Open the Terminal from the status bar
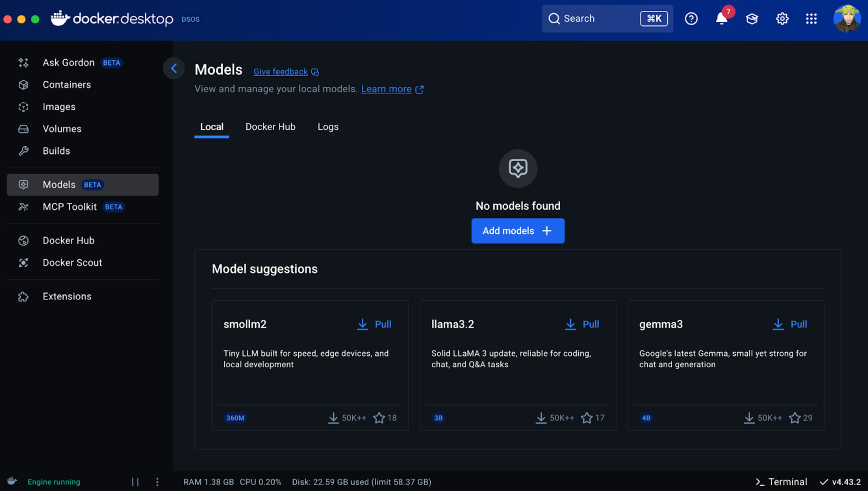868x491 pixels. point(781,482)
